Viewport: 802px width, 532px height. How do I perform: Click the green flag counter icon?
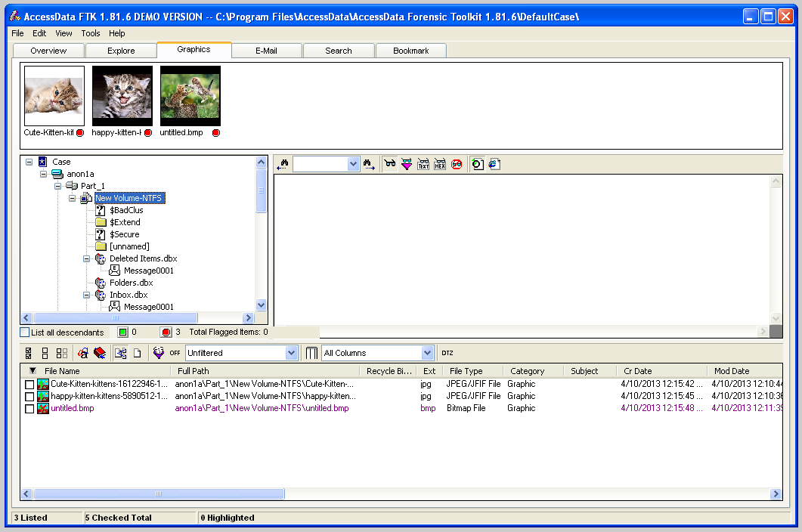pyautogui.click(x=122, y=332)
